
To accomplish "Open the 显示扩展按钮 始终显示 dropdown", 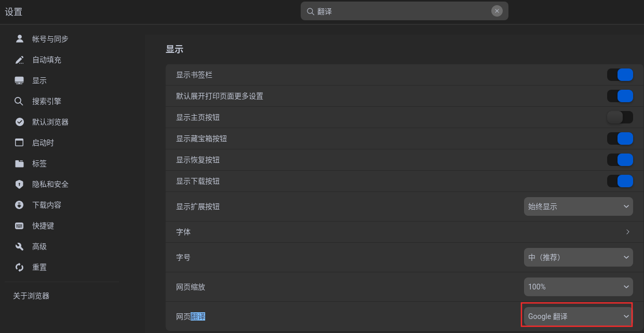I will pyautogui.click(x=579, y=206).
